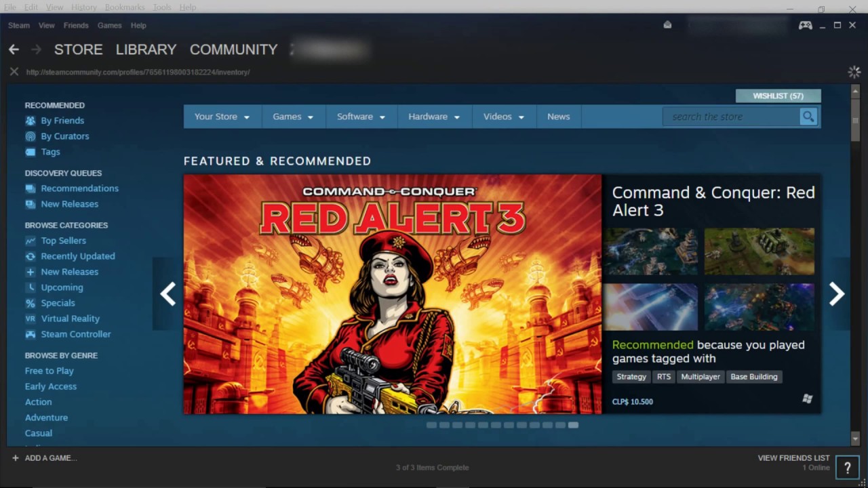Click the Specials percent icon
This screenshot has height=488, width=868.
pyautogui.click(x=31, y=303)
